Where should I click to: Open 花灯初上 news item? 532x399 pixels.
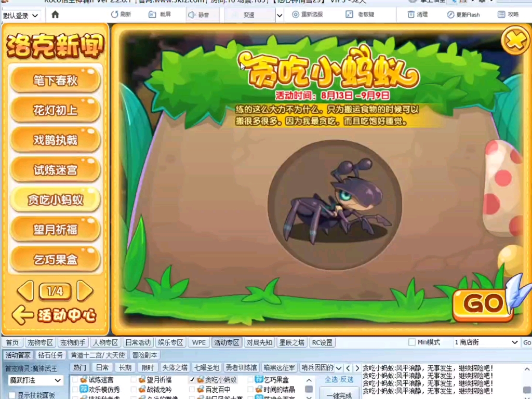55,110
